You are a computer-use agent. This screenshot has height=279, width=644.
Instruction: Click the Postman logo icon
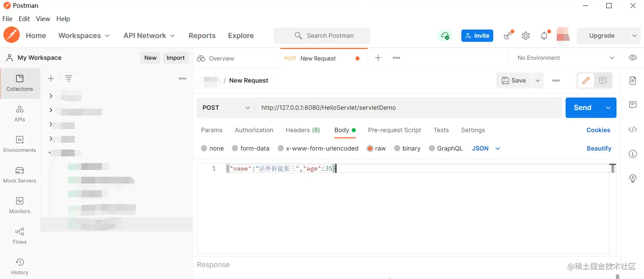[11, 35]
